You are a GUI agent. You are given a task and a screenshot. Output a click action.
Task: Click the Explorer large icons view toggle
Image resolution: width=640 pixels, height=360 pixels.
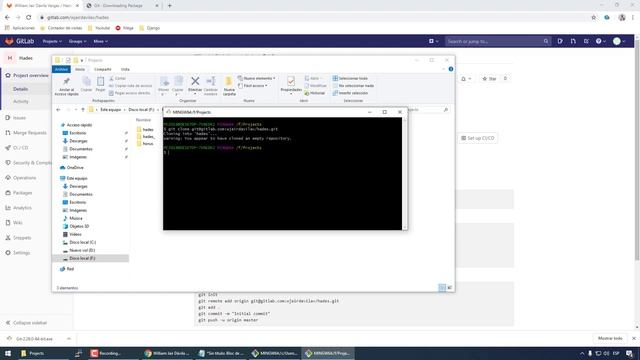pyautogui.click(x=450, y=288)
